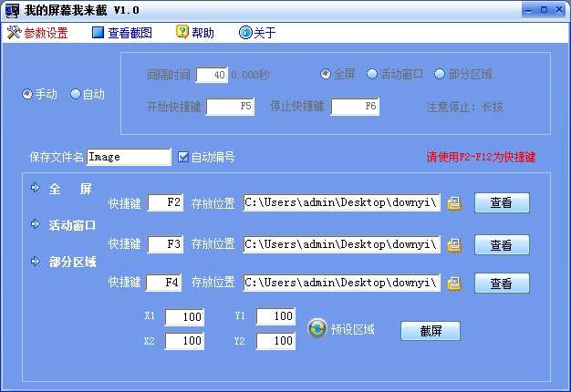This screenshot has height=392, width=571.
Task: Click the 开始快捷键 field showing F5
Action: [x=230, y=107]
